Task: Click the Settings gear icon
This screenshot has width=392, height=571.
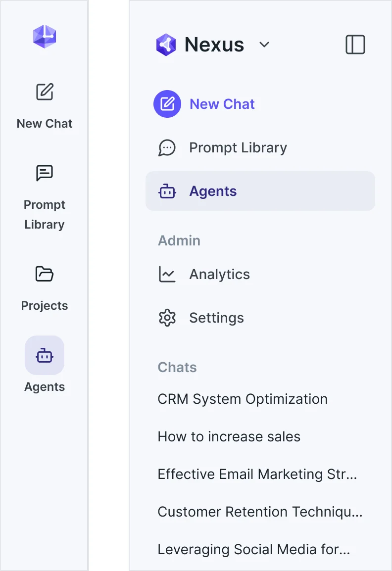Action: 167,318
